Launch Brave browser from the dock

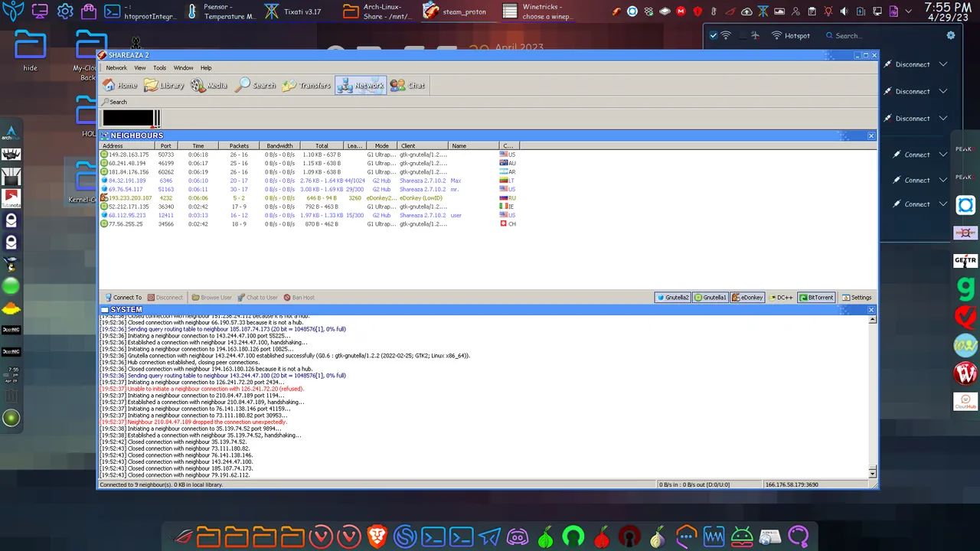377,537
